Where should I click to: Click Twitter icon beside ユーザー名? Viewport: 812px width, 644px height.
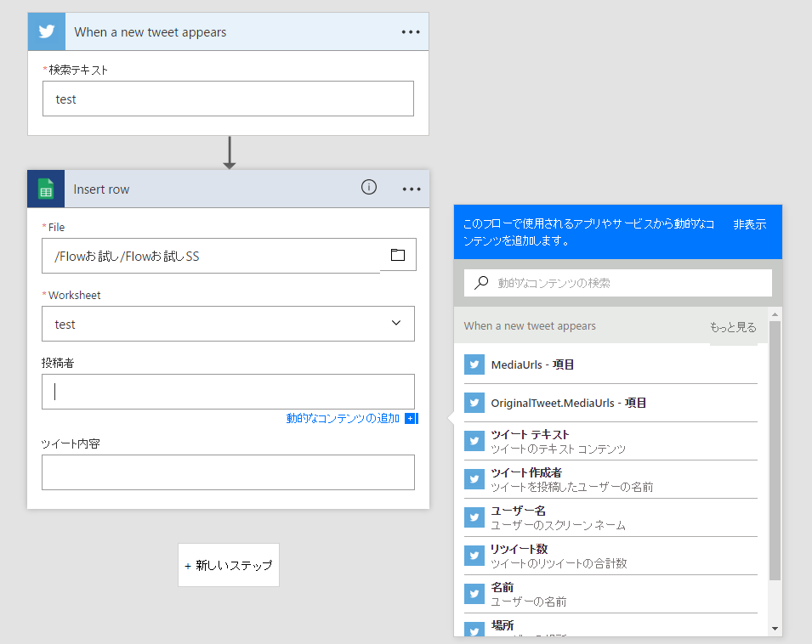coord(474,517)
